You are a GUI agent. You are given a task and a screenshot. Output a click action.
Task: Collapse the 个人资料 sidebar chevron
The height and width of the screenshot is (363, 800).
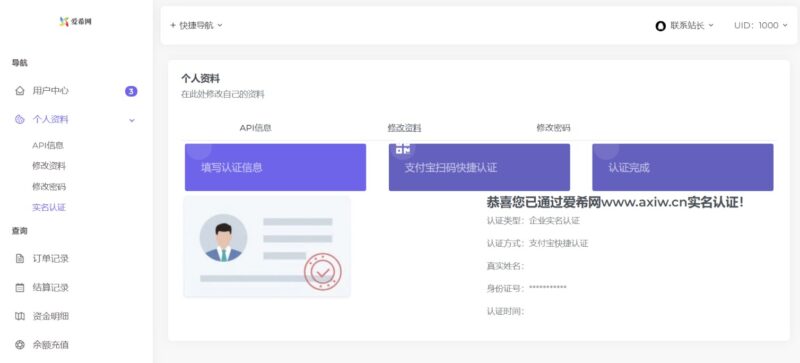point(132,120)
